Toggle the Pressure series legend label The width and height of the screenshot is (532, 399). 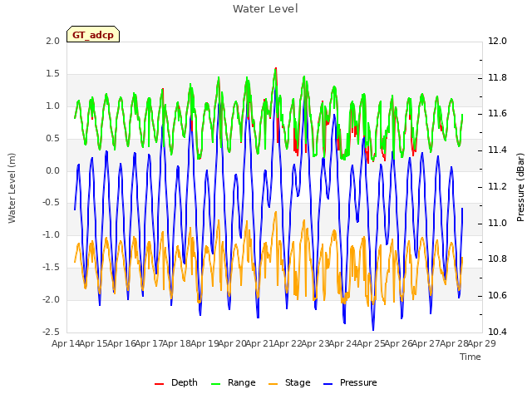pyautogui.click(x=358, y=382)
